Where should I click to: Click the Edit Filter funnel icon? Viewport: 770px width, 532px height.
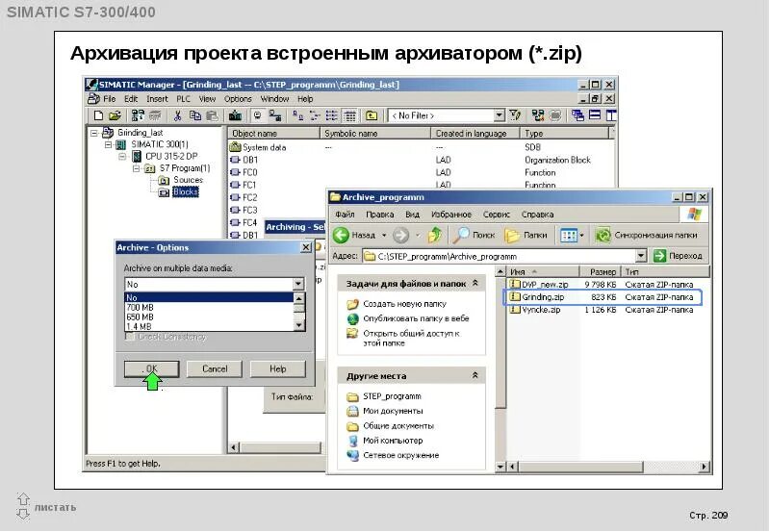pyautogui.click(x=515, y=115)
